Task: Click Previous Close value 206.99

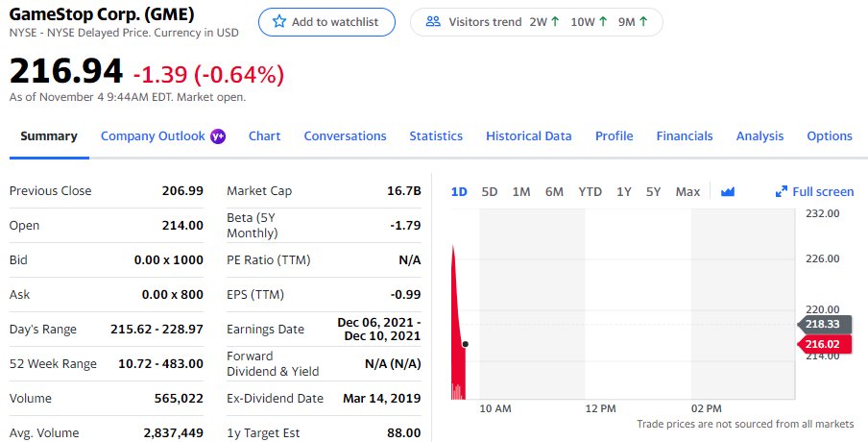Action: pyautogui.click(x=182, y=190)
